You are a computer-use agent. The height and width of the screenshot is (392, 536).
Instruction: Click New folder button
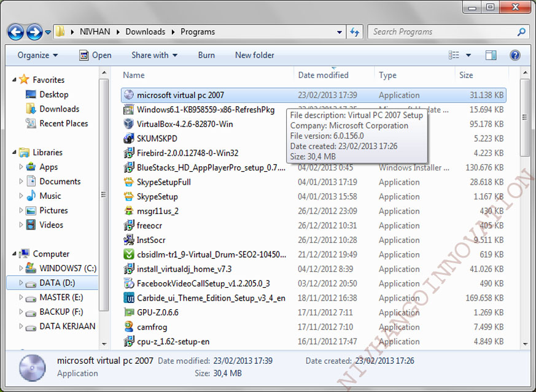coord(255,55)
